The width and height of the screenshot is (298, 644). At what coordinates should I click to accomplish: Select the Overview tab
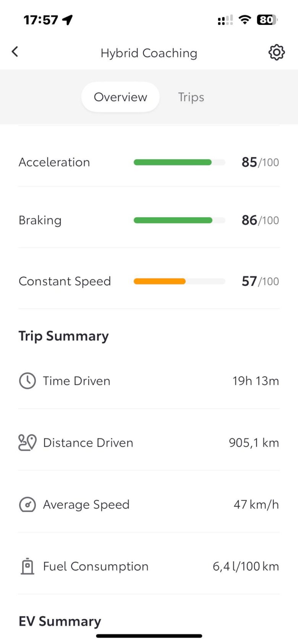(x=120, y=97)
